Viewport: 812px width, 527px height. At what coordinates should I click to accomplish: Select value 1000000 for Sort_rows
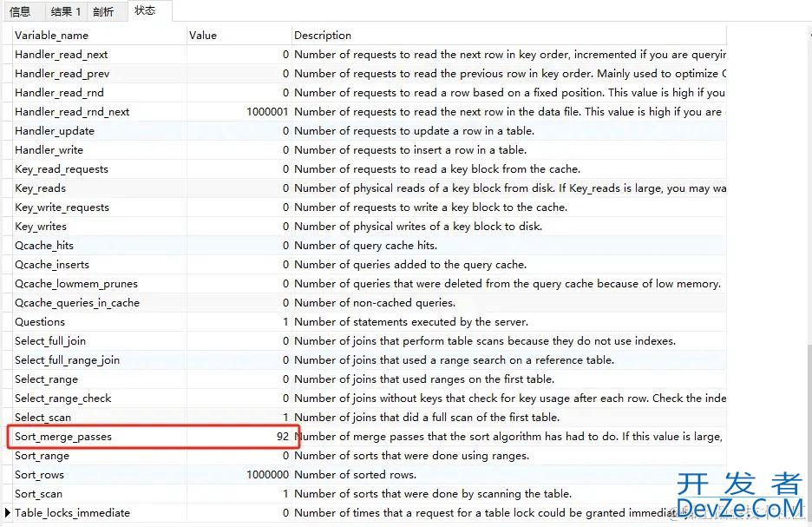coord(267,475)
